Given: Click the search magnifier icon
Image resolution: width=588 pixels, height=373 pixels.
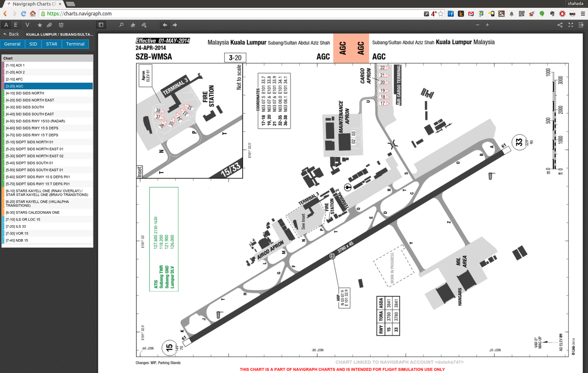Looking at the screenshot, I should coord(121,25).
